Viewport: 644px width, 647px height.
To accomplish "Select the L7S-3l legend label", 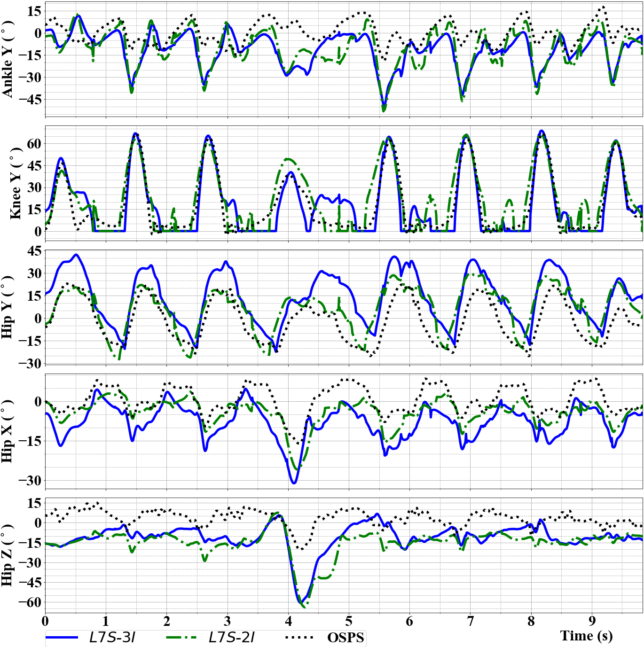I will (x=112, y=638).
